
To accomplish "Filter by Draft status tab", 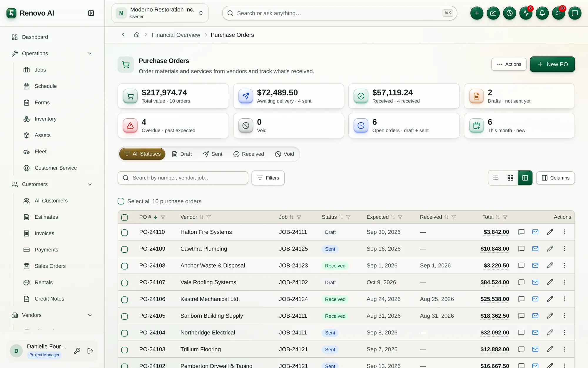I will click(x=182, y=154).
